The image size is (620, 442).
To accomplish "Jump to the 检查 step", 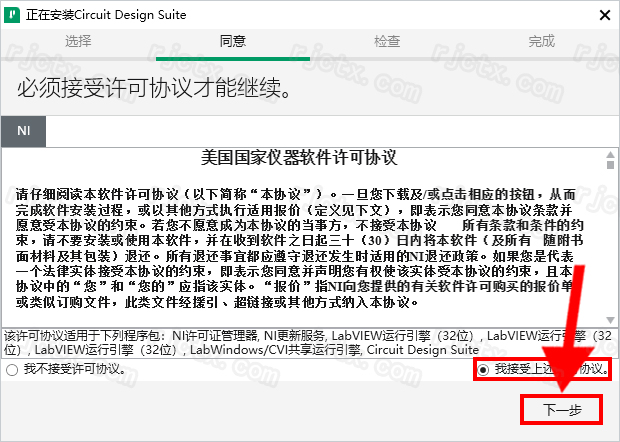I will coord(387,42).
